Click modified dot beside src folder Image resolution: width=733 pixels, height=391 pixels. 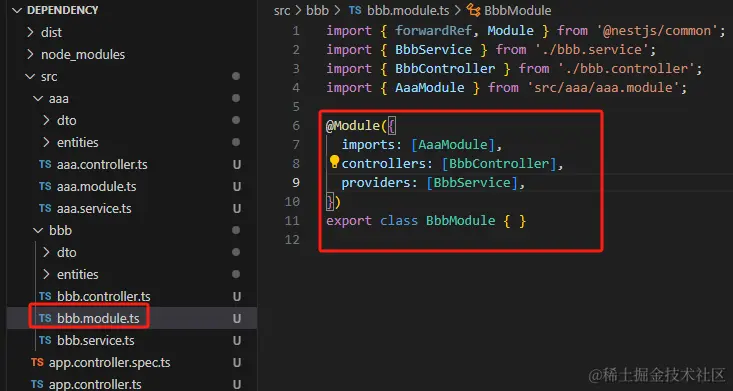pos(236,76)
